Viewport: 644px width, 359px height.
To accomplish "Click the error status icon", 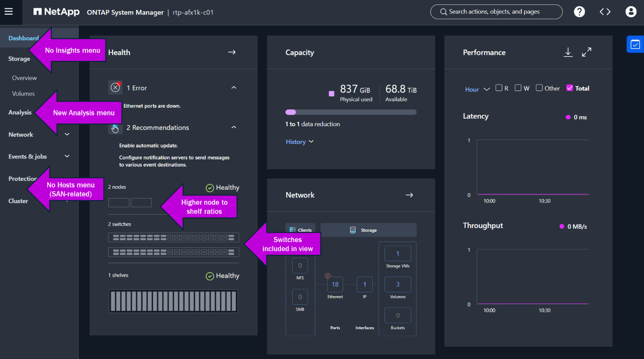I will point(115,87).
